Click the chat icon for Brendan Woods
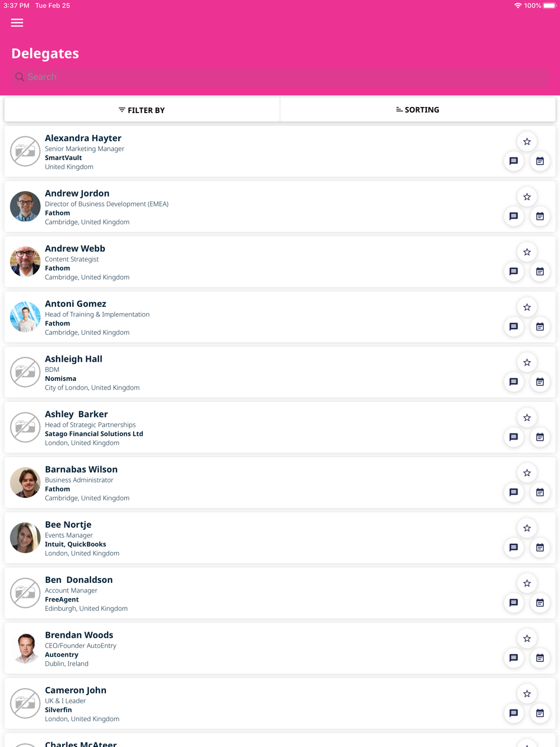Viewport: 560px width, 747px height. [514, 658]
